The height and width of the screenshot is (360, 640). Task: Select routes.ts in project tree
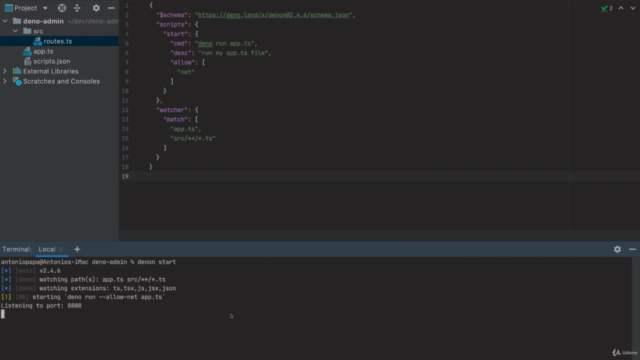58,41
